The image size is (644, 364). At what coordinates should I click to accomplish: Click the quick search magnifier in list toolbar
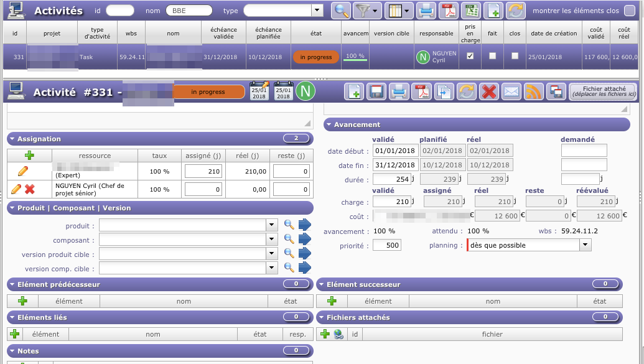pyautogui.click(x=341, y=10)
